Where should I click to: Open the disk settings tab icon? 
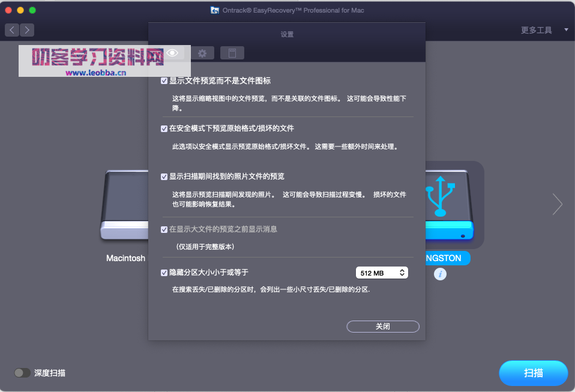pyautogui.click(x=232, y=53)
